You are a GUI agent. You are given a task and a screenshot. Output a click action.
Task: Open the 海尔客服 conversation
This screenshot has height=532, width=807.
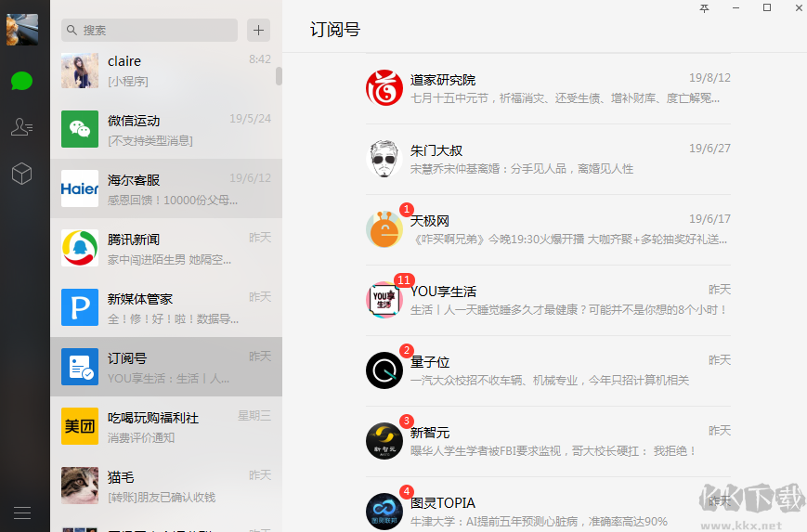point(167,188)
